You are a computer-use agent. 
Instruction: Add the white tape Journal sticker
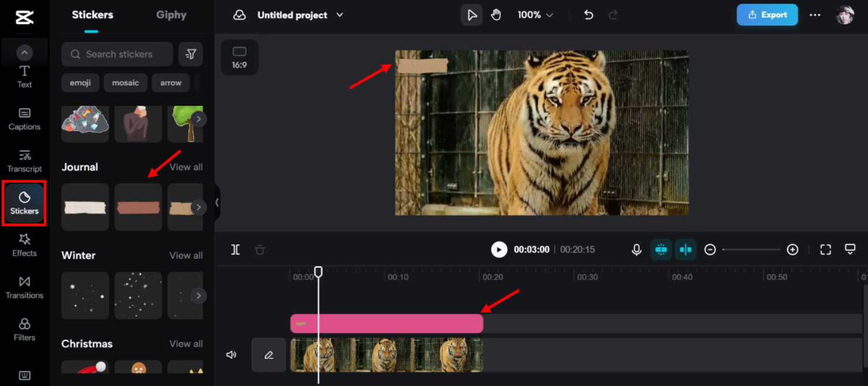tap(86, 207)
